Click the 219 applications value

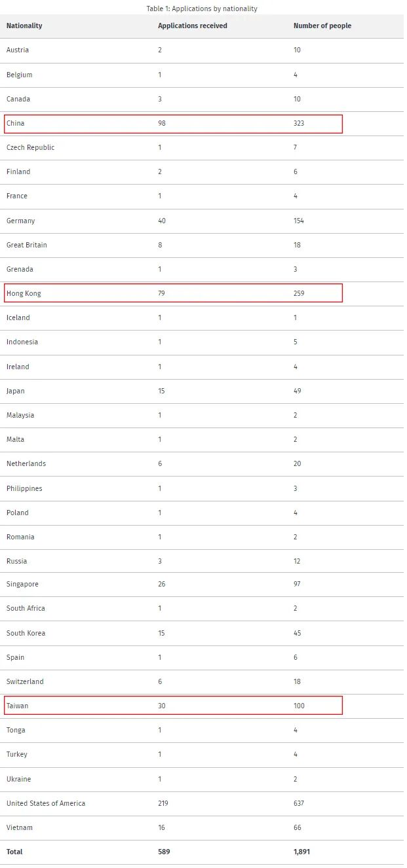point(163,803)
